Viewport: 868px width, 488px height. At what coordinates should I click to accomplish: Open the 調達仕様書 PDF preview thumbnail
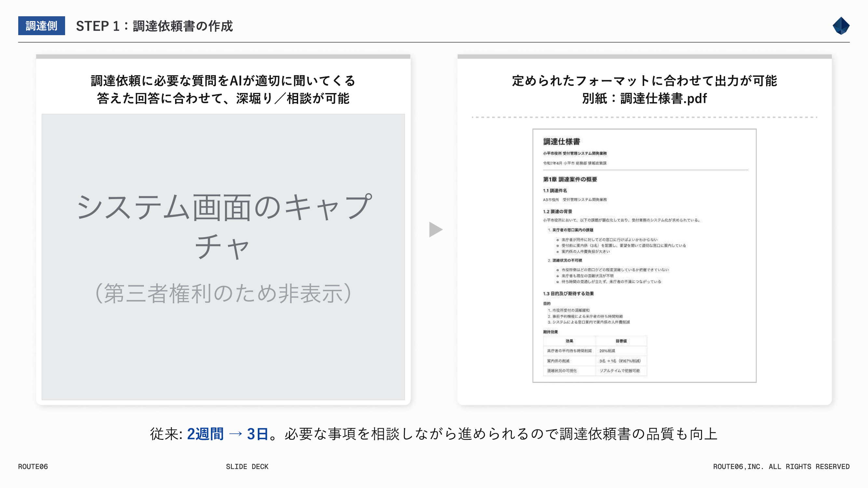coord(644,255)
